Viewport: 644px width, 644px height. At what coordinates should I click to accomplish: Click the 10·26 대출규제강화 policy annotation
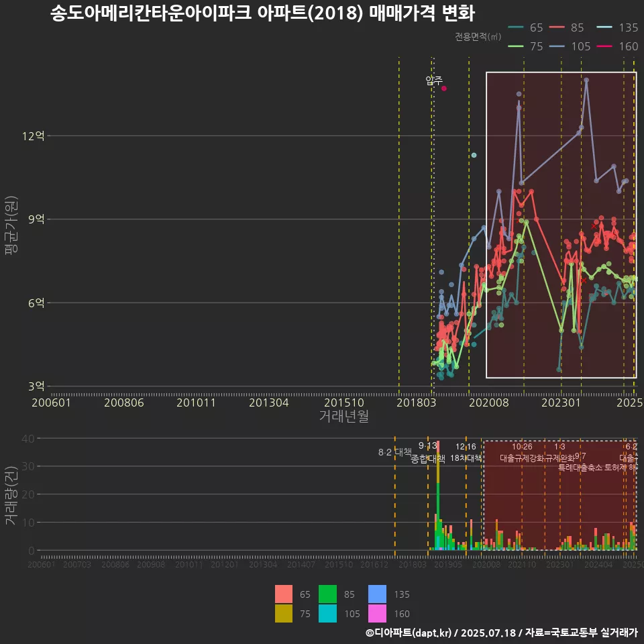[x=522, y=452]
